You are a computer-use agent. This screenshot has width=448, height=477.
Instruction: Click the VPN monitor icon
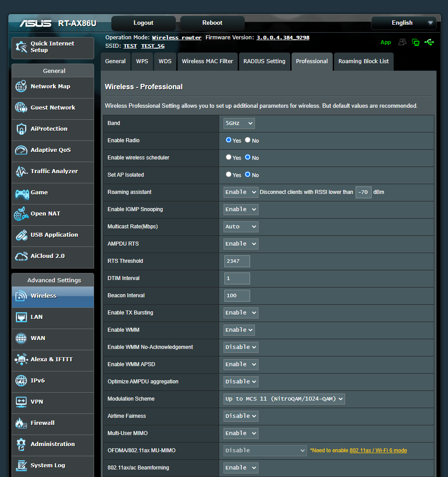pos(21,402)
